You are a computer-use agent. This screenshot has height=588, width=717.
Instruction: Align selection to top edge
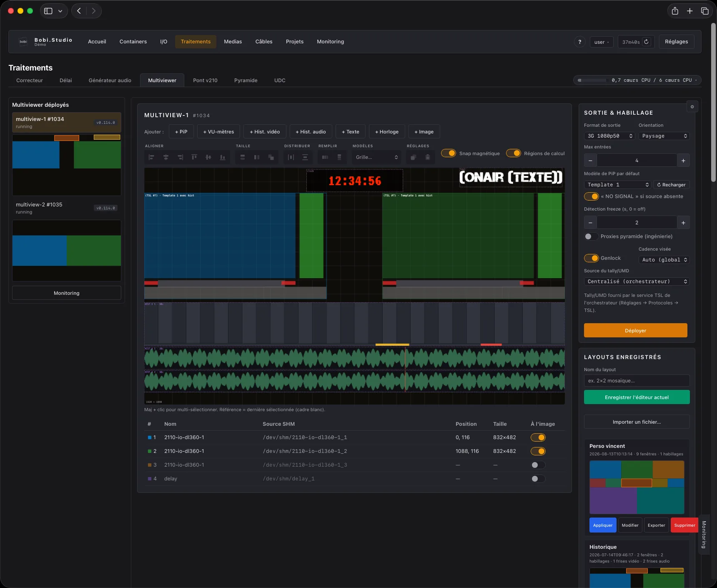[x=194, y=157]
